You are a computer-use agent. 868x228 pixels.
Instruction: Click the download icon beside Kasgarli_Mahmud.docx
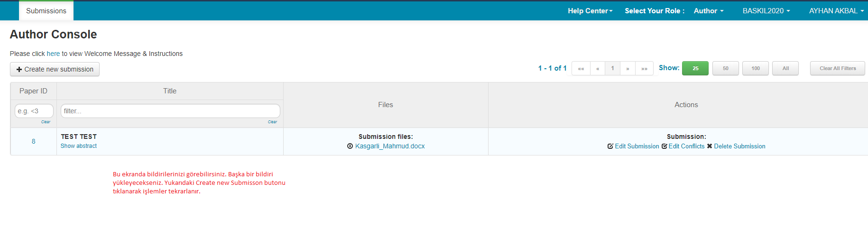point(350,146)
